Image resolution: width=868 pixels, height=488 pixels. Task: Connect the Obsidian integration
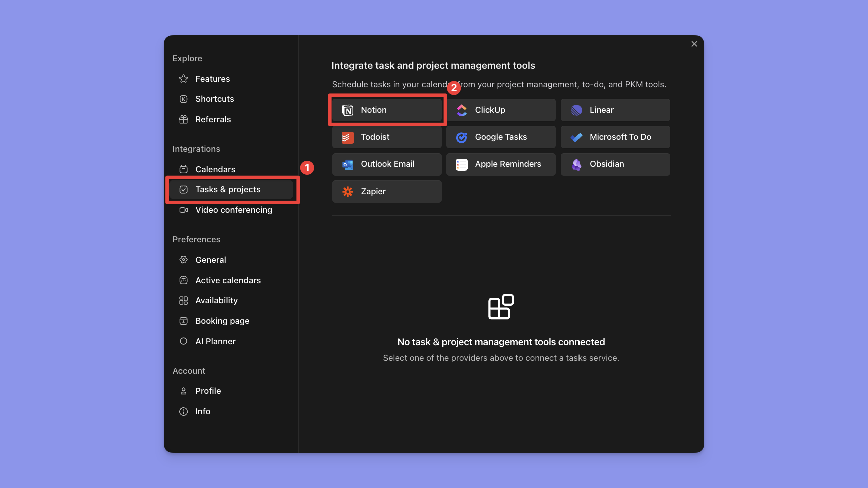click(x=616, y=164)
